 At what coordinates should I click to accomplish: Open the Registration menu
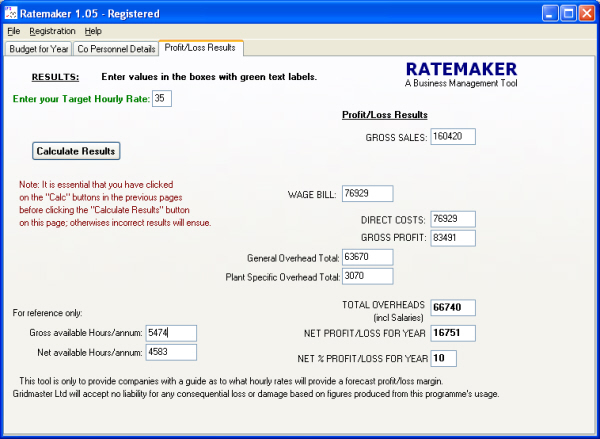click(x=52, y=31)
